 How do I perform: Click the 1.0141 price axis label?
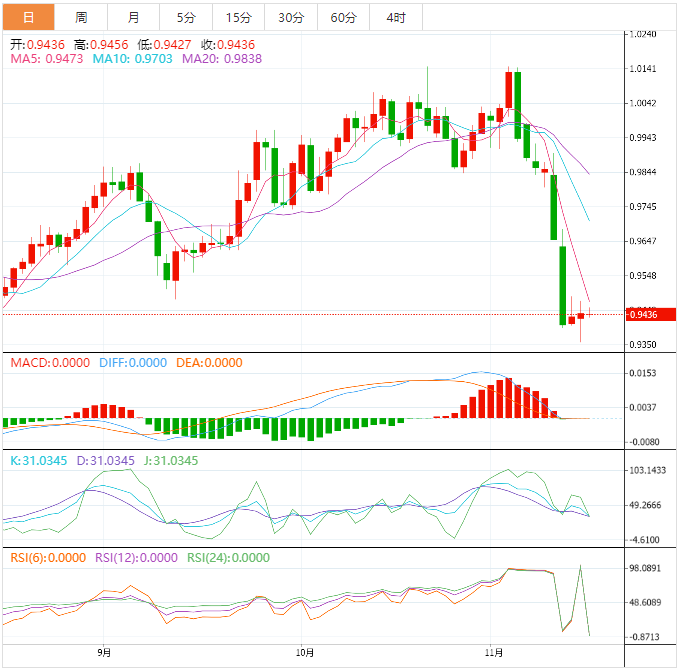point(643,69)
